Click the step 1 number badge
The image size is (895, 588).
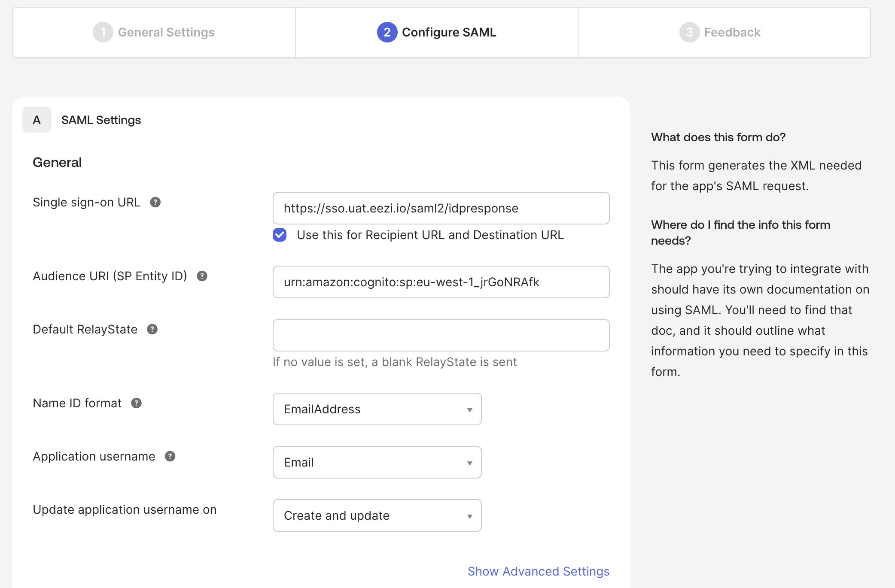103,32
